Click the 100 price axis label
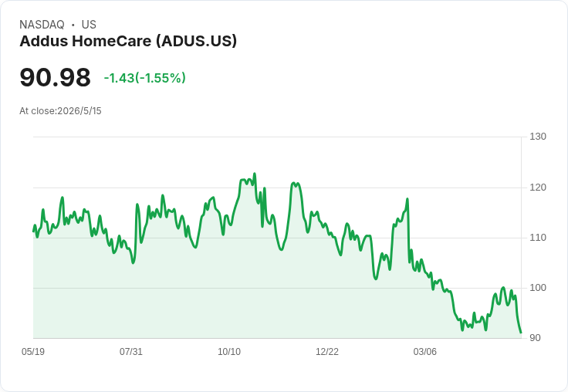 [x=538, y=288]
